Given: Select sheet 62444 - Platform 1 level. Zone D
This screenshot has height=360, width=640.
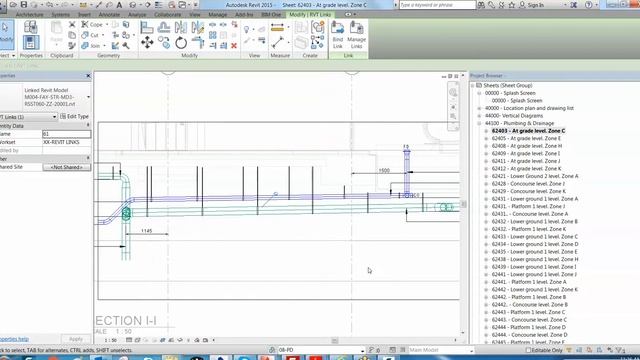Looking at the screenshot, I should coord(528,327).
